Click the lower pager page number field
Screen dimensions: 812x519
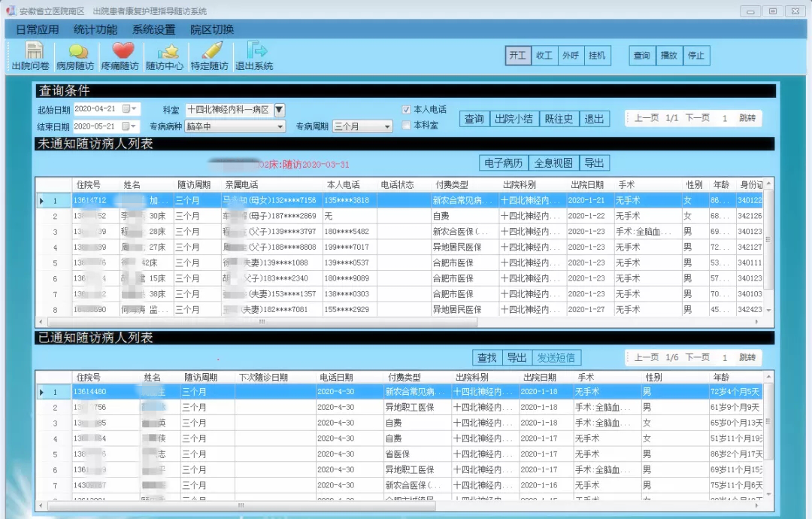tap(725, 358)
